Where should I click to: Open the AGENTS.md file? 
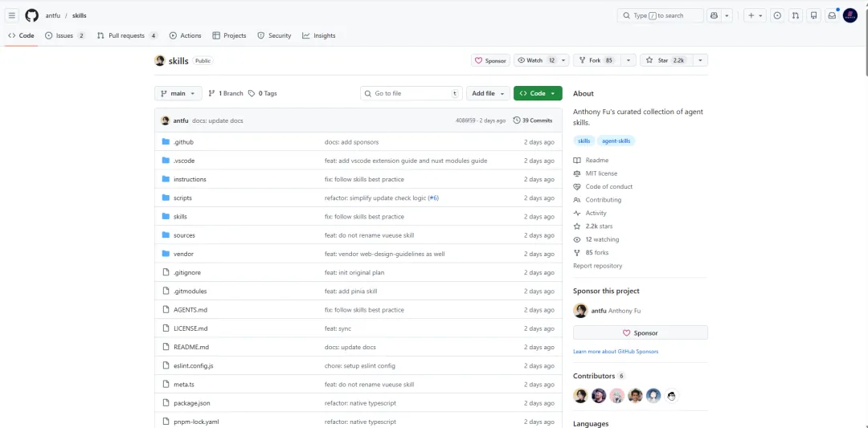[x=190, y=310]
